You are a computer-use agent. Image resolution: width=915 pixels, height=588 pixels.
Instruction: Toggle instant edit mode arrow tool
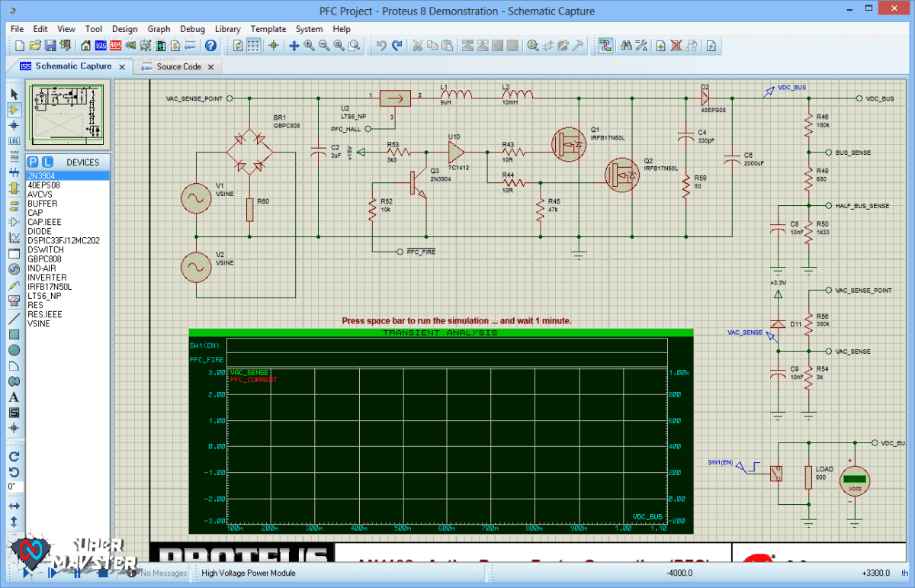14,93
